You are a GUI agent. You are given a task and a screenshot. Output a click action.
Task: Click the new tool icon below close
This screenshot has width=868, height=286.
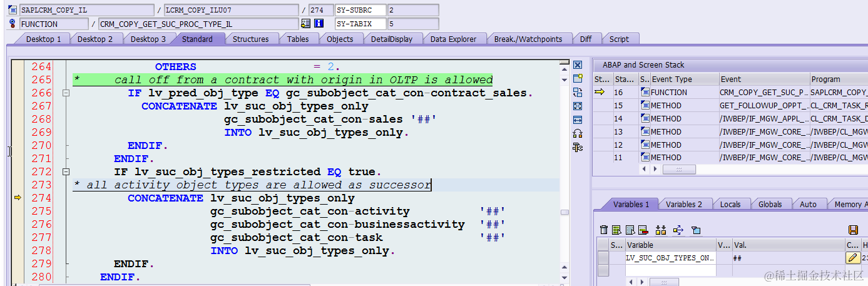(578, 79)
